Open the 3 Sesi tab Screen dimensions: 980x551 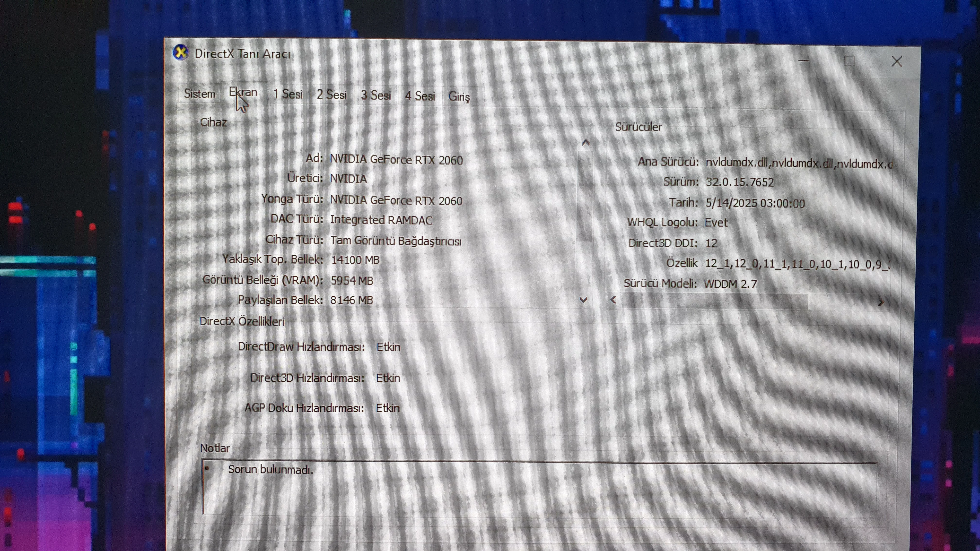click(376, 95)
